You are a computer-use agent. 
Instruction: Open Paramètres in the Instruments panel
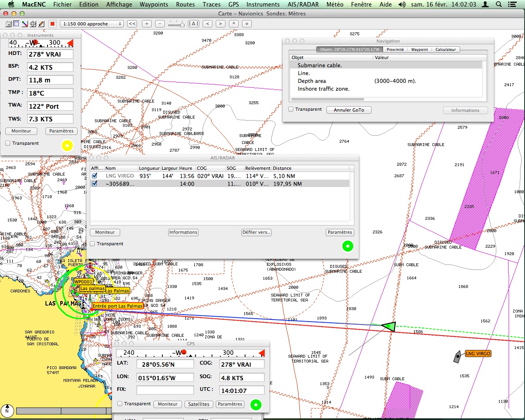pos(62,131)
